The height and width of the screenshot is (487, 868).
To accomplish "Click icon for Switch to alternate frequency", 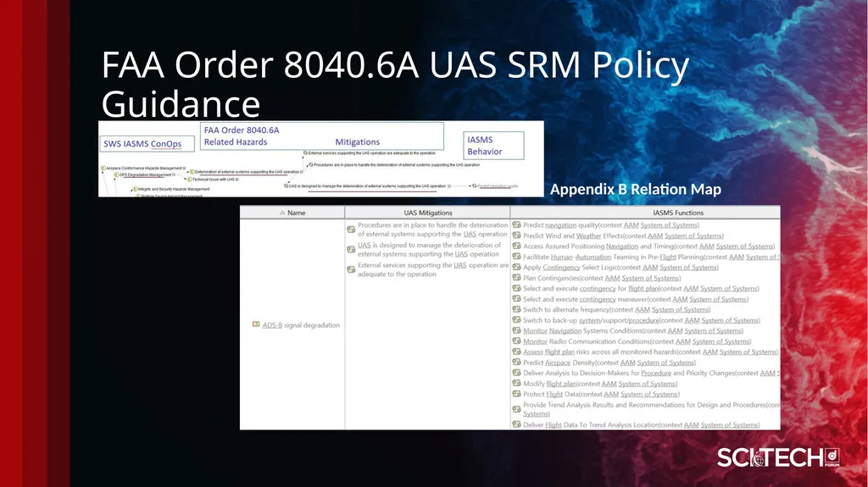I will coord(516,309).
